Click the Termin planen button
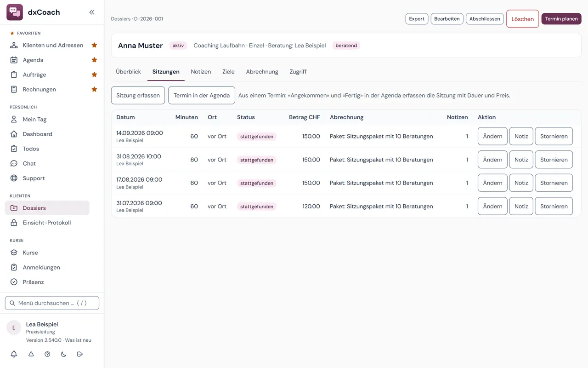This screenshot has width=588, height=368. (561, 19)
